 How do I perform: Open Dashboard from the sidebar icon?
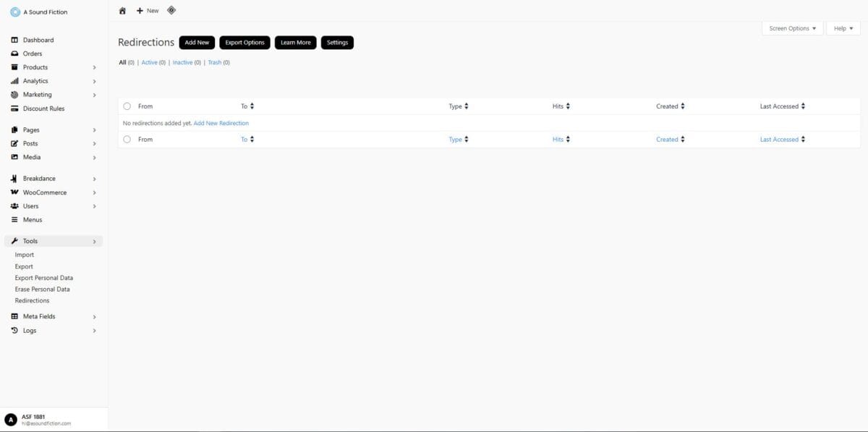[x=14, y=40]
